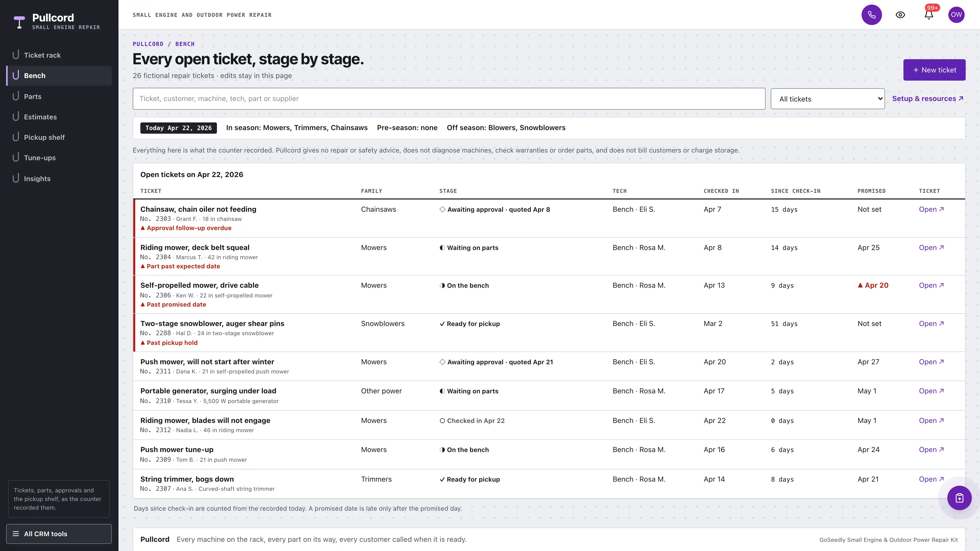Open the OW user avatar menu

click(x=956, y=15)
